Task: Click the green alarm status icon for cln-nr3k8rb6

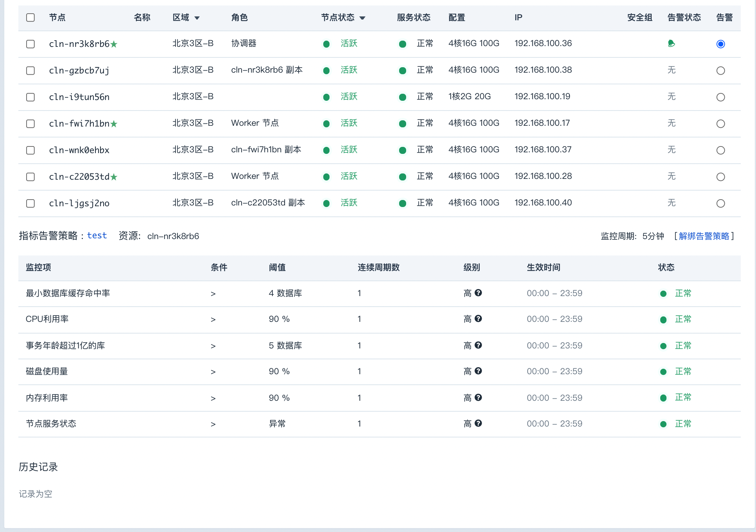Action: pos(672,43)
